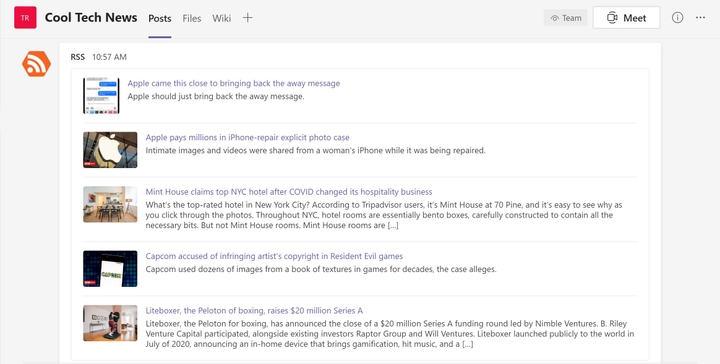This screenshot has height=364, width=720.
Task: Click the Capcom article thumbnail
Action: pos(110,269)
